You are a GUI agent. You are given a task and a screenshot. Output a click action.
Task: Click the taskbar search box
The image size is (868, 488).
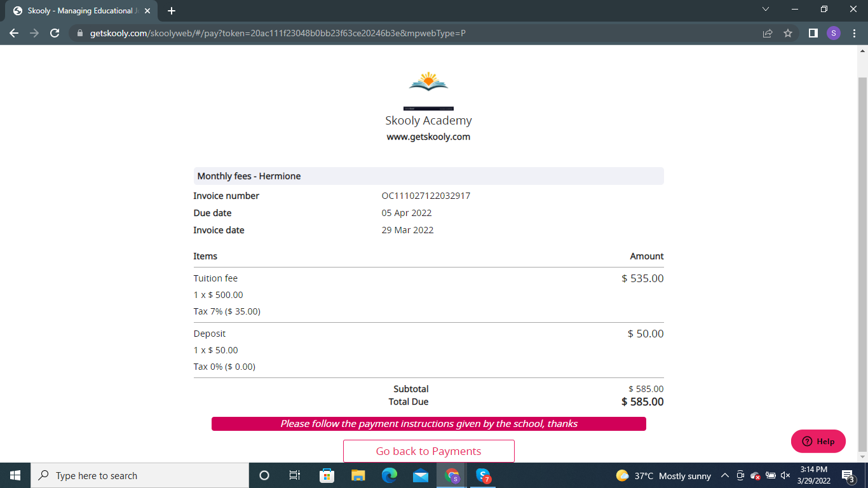140,475
